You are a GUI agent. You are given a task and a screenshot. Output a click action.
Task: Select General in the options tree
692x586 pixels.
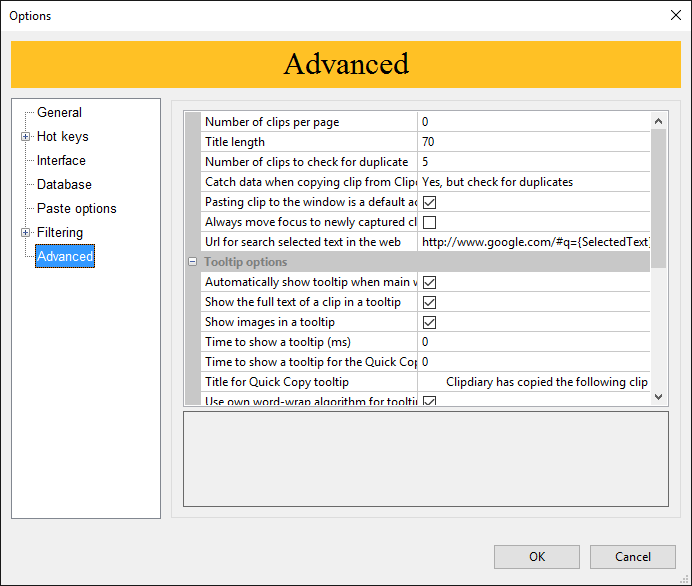click(x=59, y=113)
